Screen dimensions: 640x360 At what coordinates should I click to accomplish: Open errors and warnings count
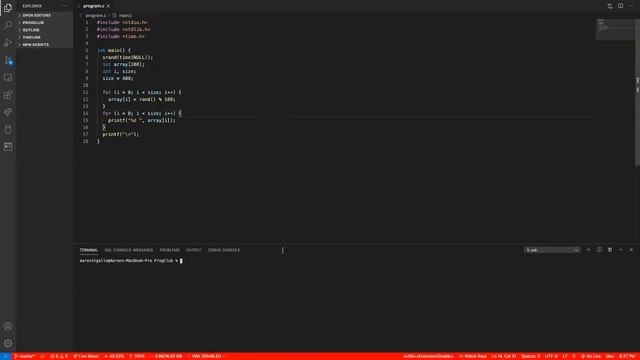[x=59, y=356]
